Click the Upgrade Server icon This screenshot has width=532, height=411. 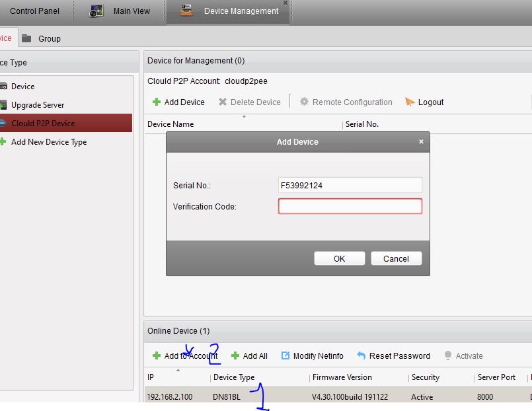pyautogui.click(x=3, y=105)
